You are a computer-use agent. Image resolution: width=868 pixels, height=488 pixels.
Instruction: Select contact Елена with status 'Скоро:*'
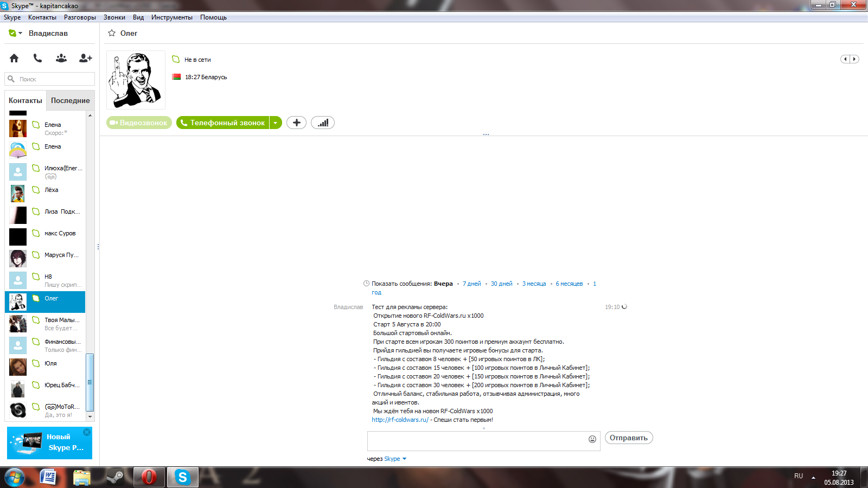pos(45,129)
